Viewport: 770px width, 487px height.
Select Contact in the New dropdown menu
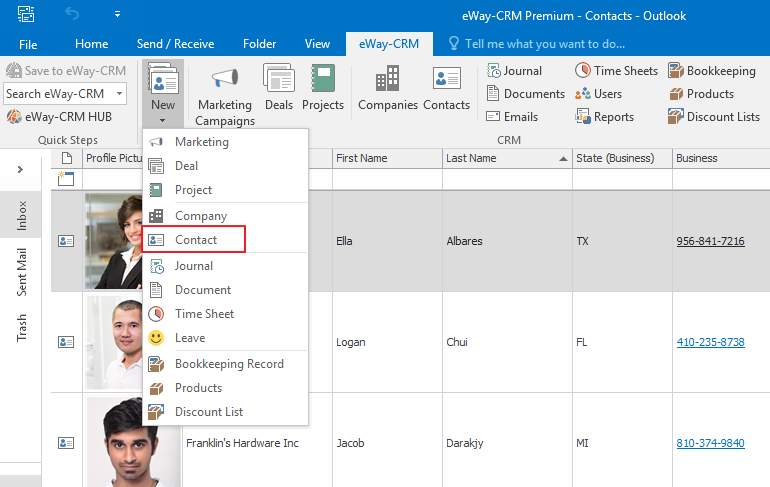pos(225,240)
